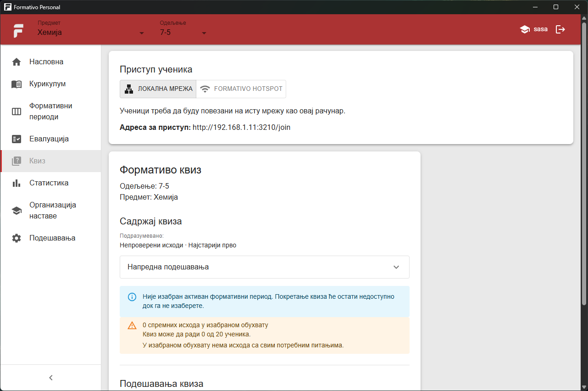Open the Квиз section in the sidebar
Image resolution: width=588 pixels, height=391 pixels.
click(50, 161)
